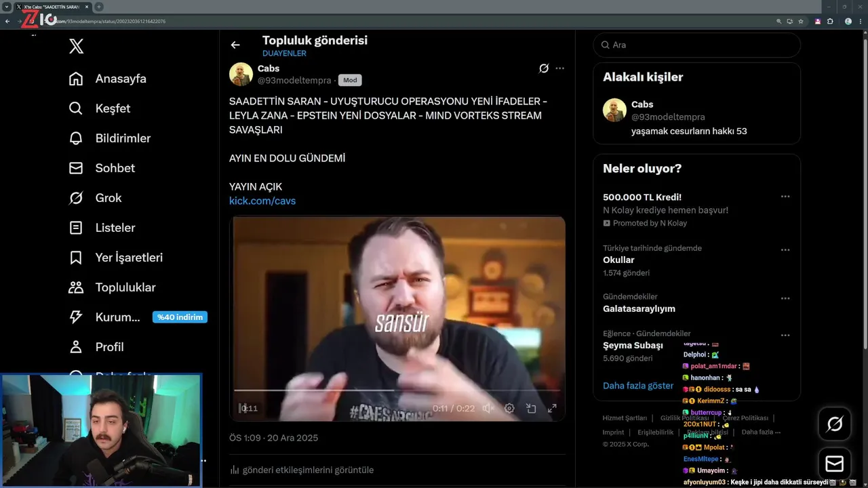Click Daha fazla göster link
This screenshot has width=868, height=488.
tap(638, 386)
